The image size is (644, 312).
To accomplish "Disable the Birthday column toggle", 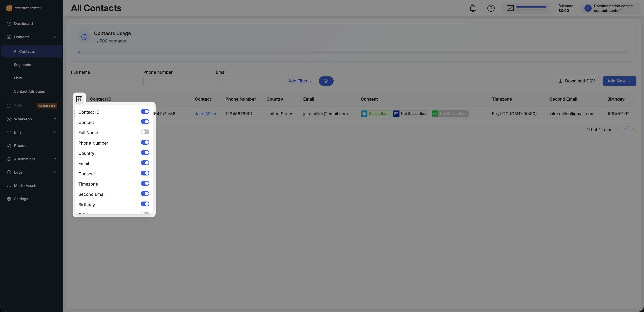I will pyautogui.click(x=145, y=204).
